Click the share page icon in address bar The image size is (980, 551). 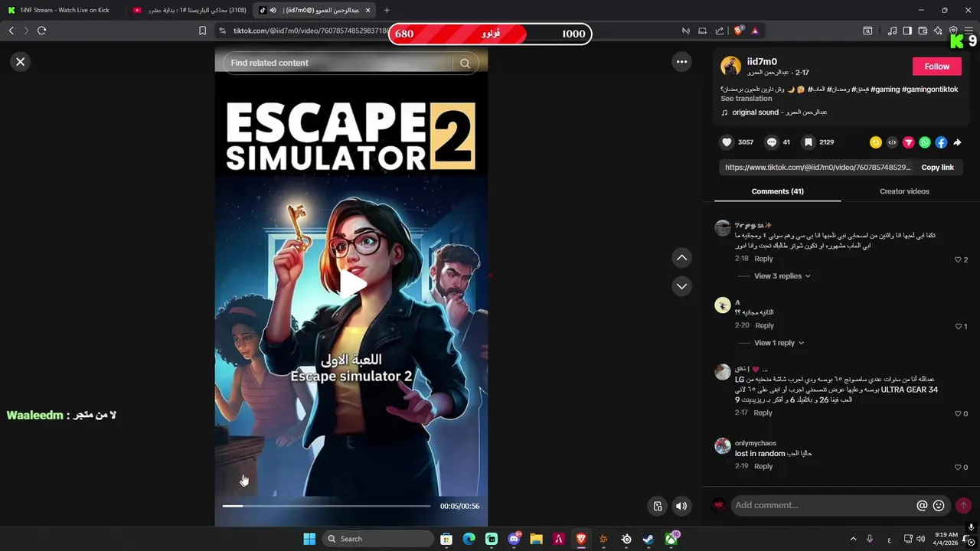click(720, 31)
